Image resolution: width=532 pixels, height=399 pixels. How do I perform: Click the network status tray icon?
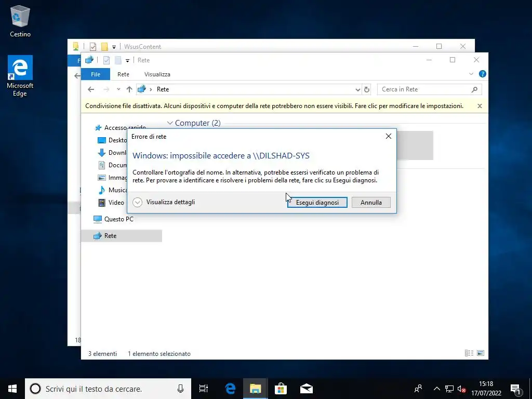click(449, 389)
